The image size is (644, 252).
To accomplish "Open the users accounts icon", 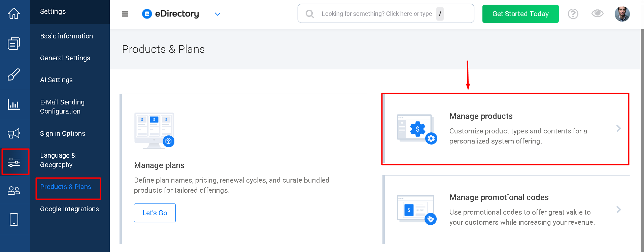I will [x=14, y=191].
